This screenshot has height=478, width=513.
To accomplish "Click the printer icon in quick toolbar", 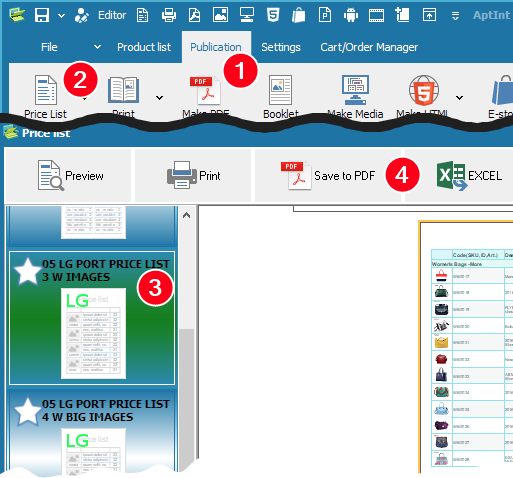I will (x=169, y=15).
